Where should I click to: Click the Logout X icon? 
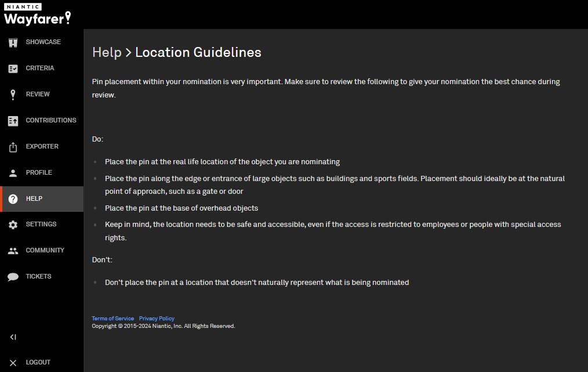coord(13,363)
